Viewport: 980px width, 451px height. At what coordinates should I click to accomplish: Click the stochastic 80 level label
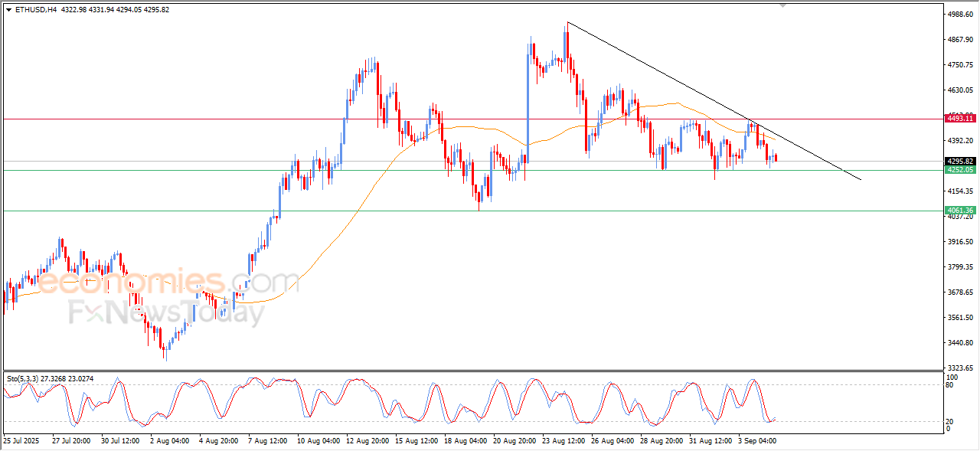(x=951, y=384)
